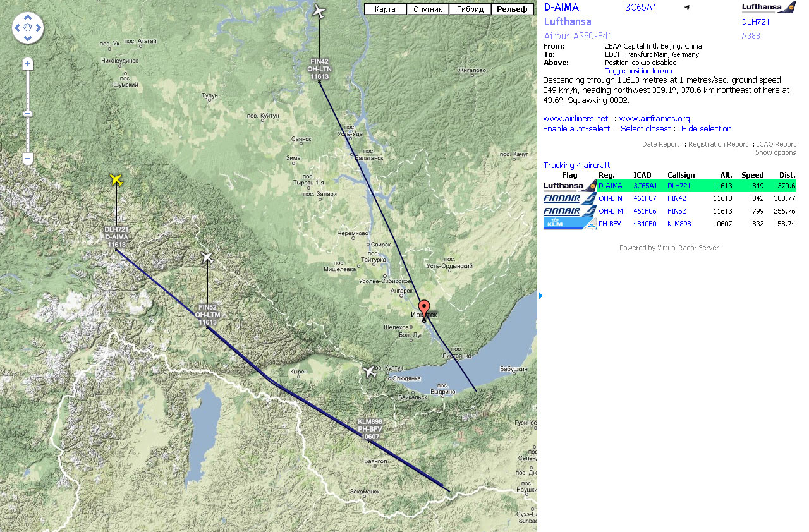Open www.airliners.net link
This screenshot has width=809, height=532.
point(575,118)
